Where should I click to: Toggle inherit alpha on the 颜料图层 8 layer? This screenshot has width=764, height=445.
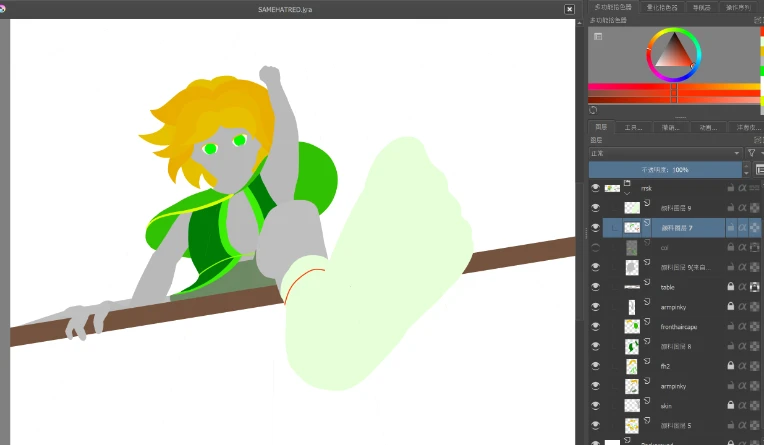click(754, 347)
